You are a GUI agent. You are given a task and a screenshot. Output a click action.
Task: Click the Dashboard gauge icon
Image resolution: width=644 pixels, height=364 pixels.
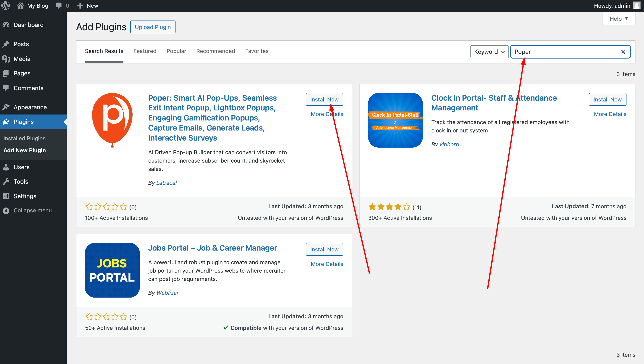tap(6, 25)
